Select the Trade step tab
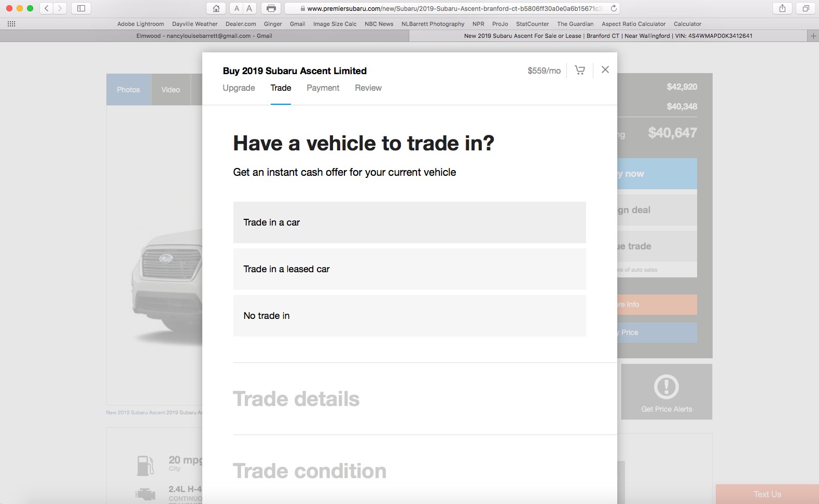Viewport: 819px width, 504px height. [281, 88]
